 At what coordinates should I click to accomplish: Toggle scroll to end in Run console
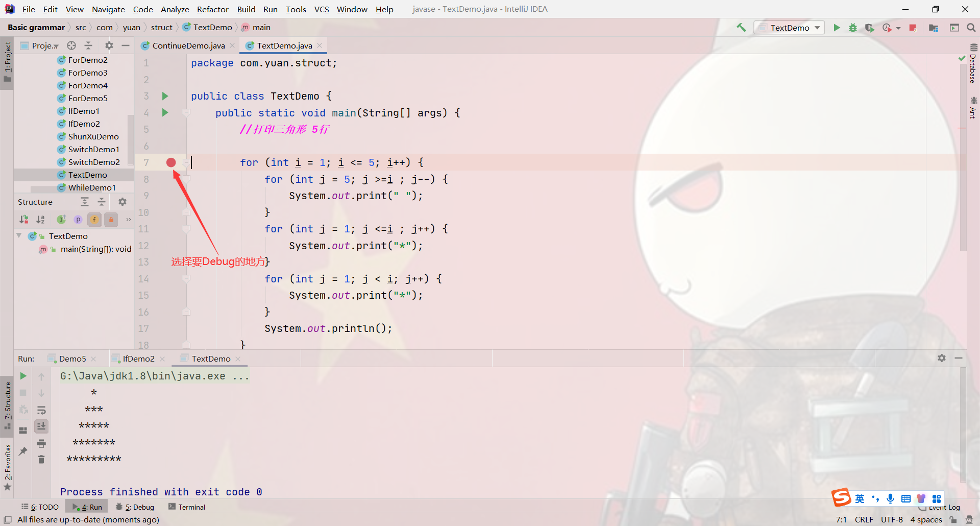41,426
